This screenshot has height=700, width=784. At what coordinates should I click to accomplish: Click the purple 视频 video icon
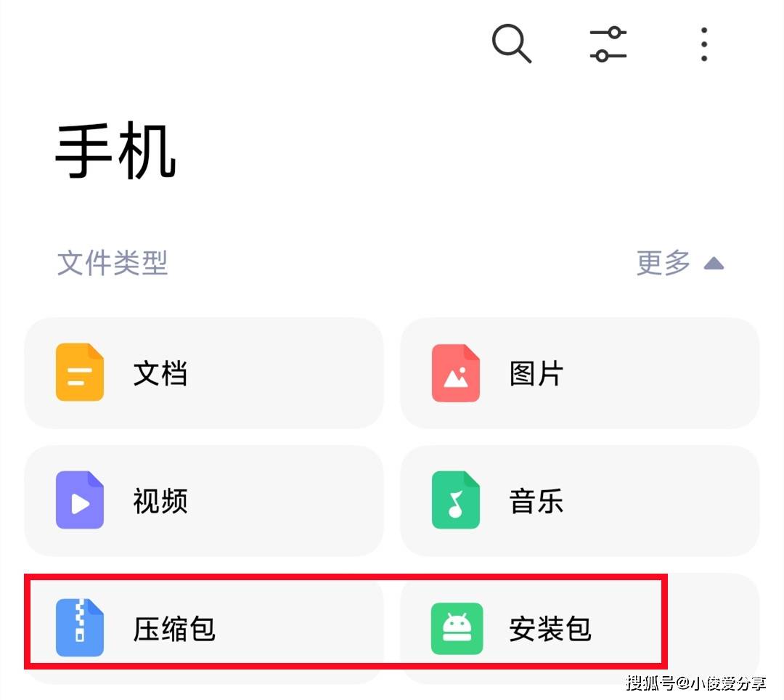[x=80, y=500]
